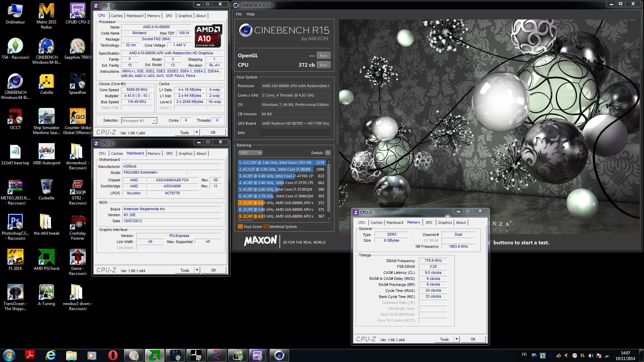Select Memory tab in top CPU-Z window

click(x=154, y=16)
